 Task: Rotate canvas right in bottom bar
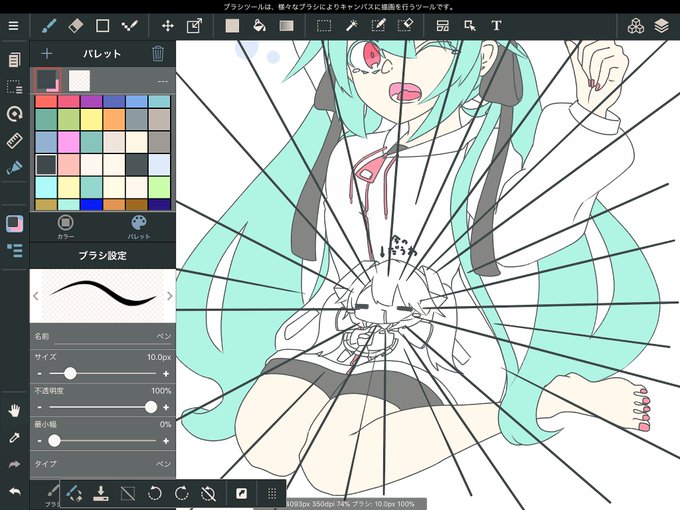182,494
